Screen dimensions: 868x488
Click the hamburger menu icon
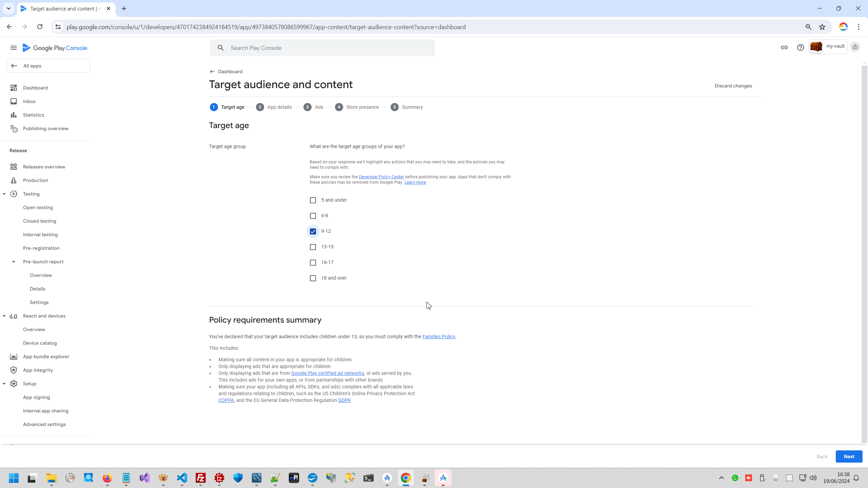[14, 48]
